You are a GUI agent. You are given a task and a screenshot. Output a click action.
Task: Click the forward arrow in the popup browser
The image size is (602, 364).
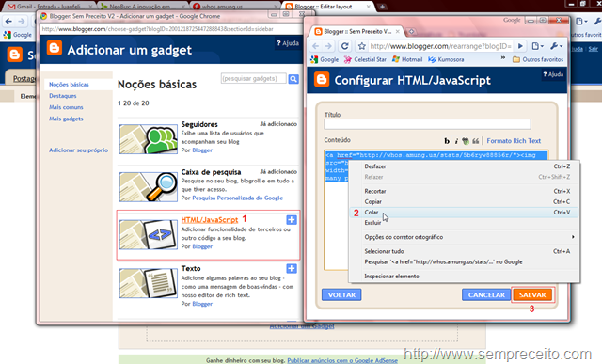click(328, 46)
